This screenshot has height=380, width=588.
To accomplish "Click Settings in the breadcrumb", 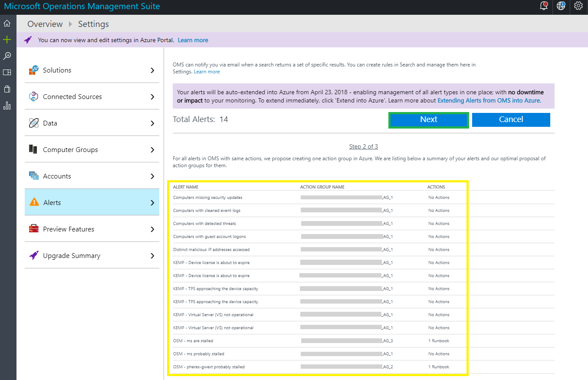I will (93, 24).
